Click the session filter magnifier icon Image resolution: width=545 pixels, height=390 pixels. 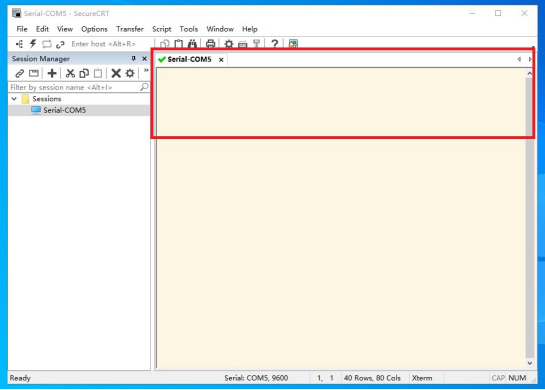pyautogui.click(x=144, y=87)
